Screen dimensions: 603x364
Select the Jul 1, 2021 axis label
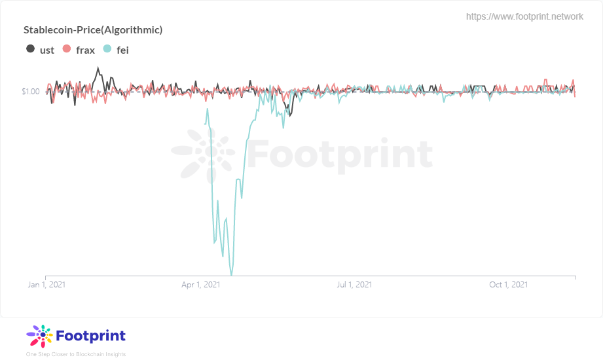tap(354, 285)
